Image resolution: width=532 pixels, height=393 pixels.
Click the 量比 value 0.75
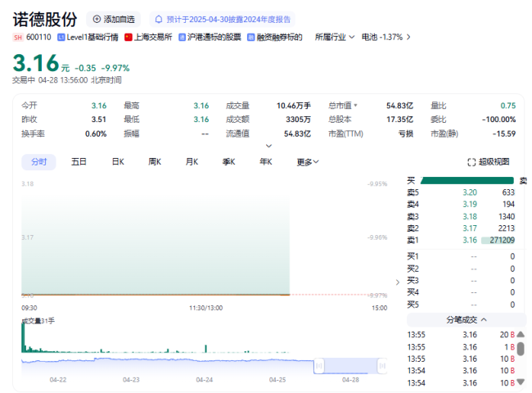point(508,106)
